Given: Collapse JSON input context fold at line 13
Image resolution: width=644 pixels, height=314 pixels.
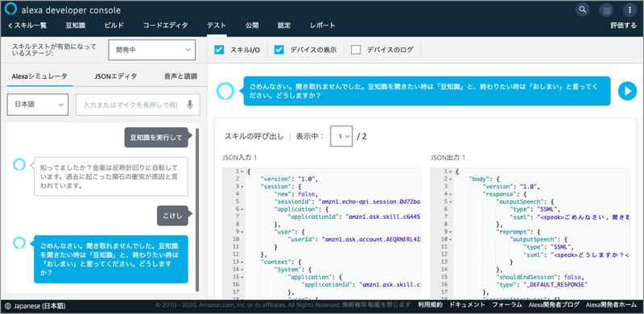Looking at the screenshot, I should 242,262.
